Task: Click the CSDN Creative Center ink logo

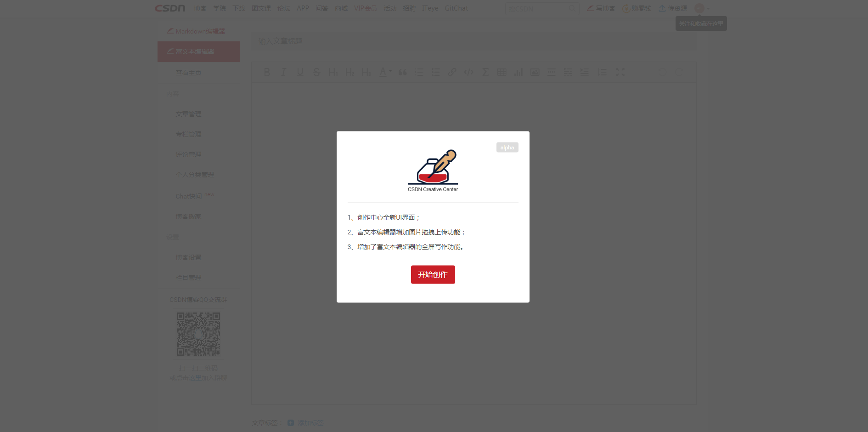Action: click(433, 171)
